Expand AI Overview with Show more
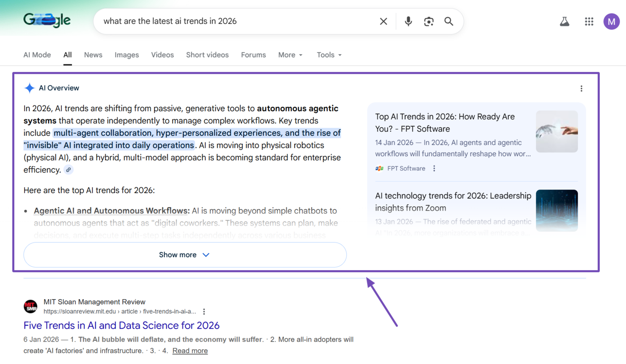The width and height of the screenshot is (626, 364). (185, 255)
